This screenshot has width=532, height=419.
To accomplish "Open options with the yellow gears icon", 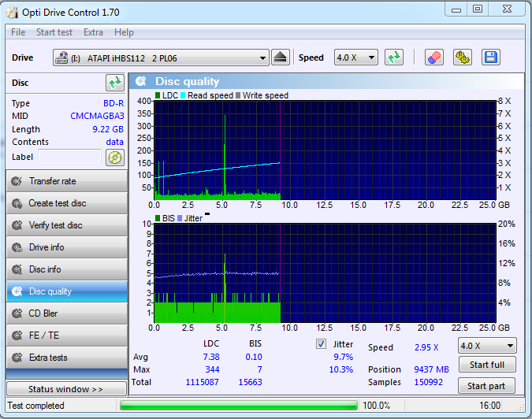I will (x=463, y=57).
